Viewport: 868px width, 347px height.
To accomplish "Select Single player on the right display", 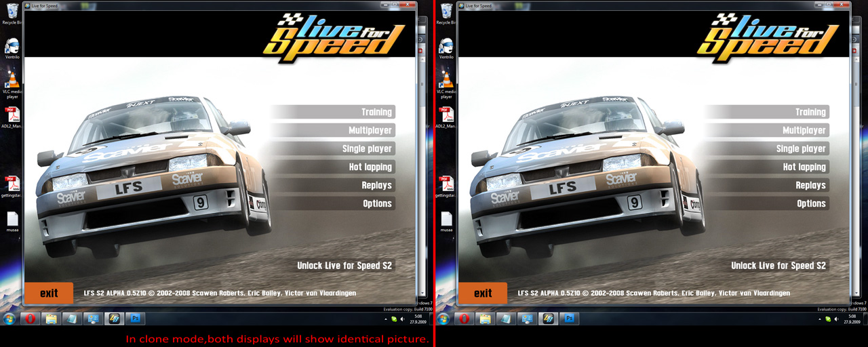I will point(766,148).
